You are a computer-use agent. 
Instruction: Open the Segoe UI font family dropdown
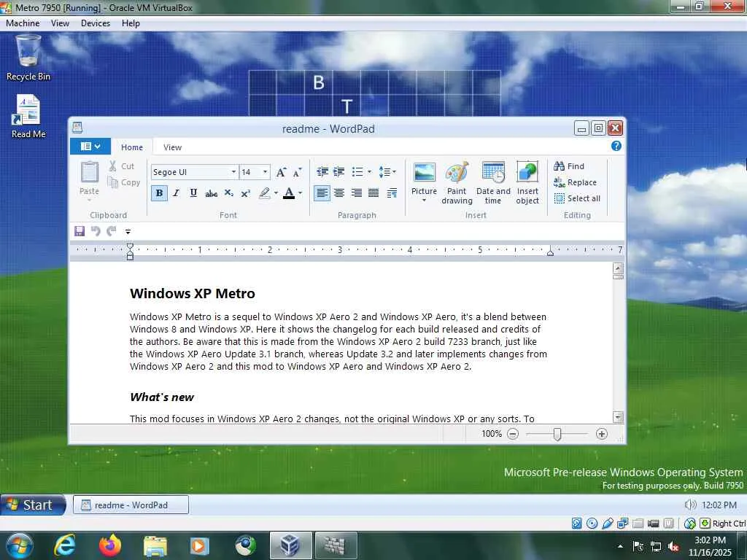click(233, 172)
